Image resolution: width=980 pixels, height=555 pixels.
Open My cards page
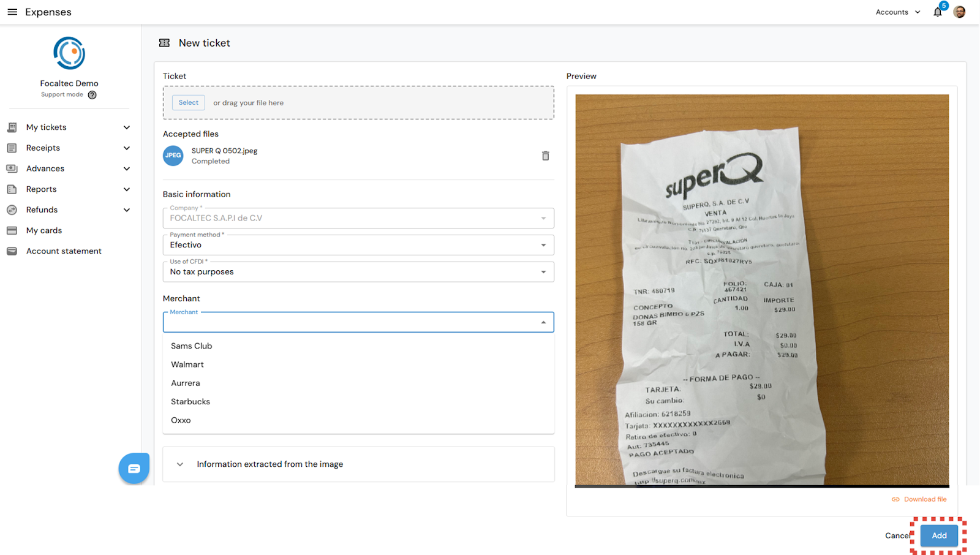(44, 230)
